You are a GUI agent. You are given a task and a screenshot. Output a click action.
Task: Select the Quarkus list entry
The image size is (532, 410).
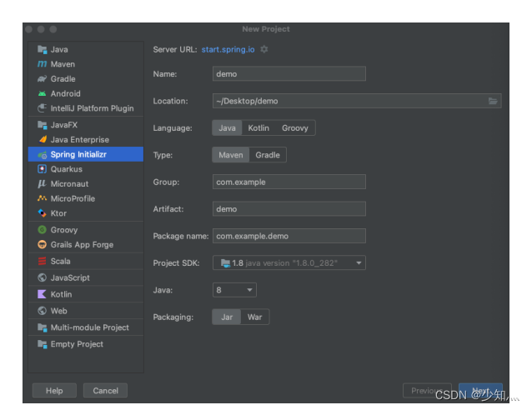click(86, 169)
